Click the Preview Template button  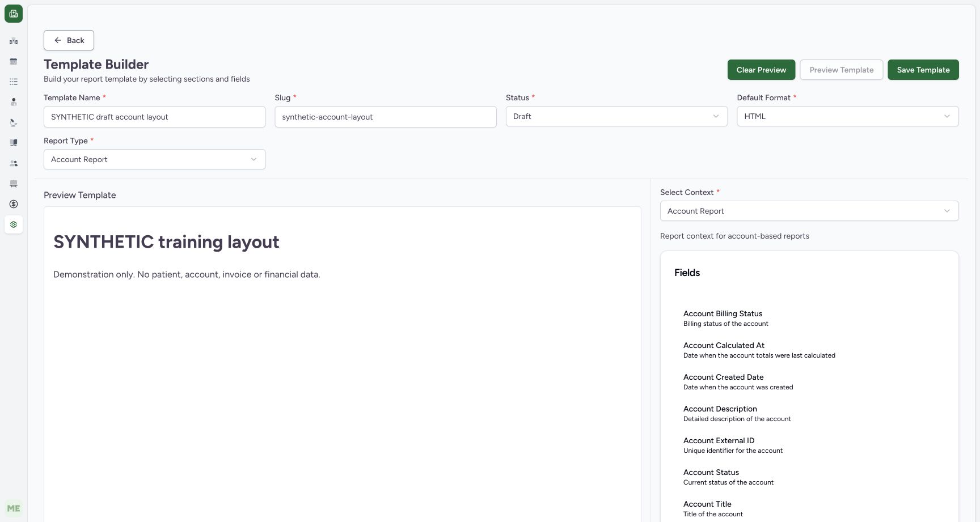(841, 70)
